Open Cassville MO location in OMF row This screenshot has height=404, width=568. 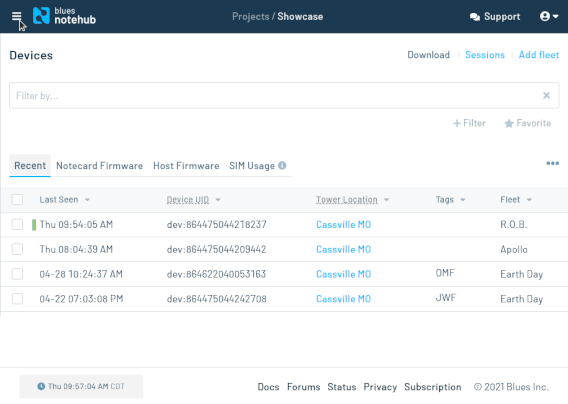(343, 274)
